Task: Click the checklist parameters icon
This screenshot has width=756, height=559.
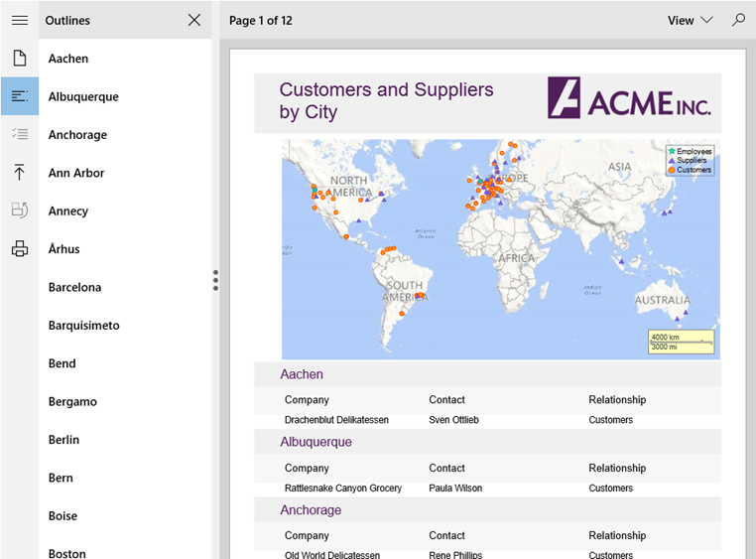Action: click(20, 134)
